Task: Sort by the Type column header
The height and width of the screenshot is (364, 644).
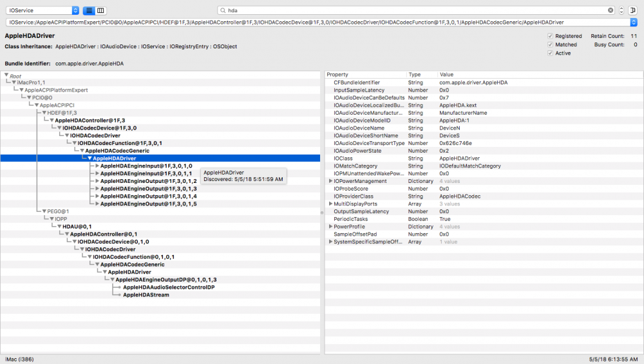Action: (x=422, y=74)
